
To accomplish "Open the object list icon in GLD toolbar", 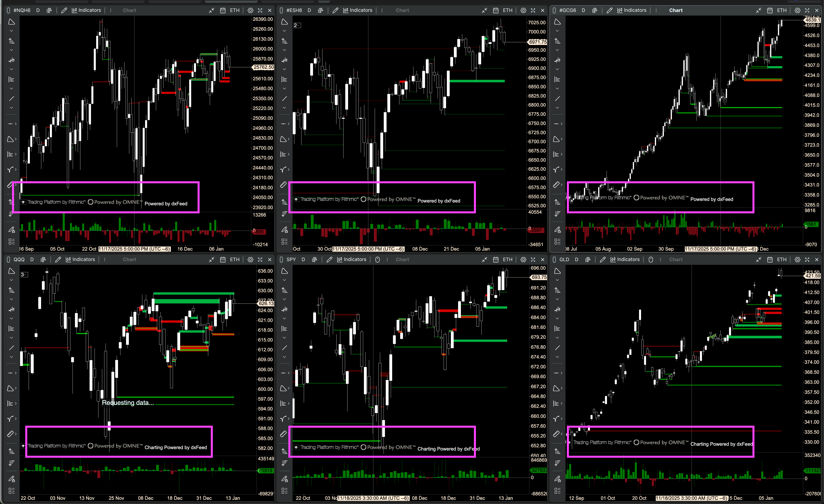I will 557,491.
